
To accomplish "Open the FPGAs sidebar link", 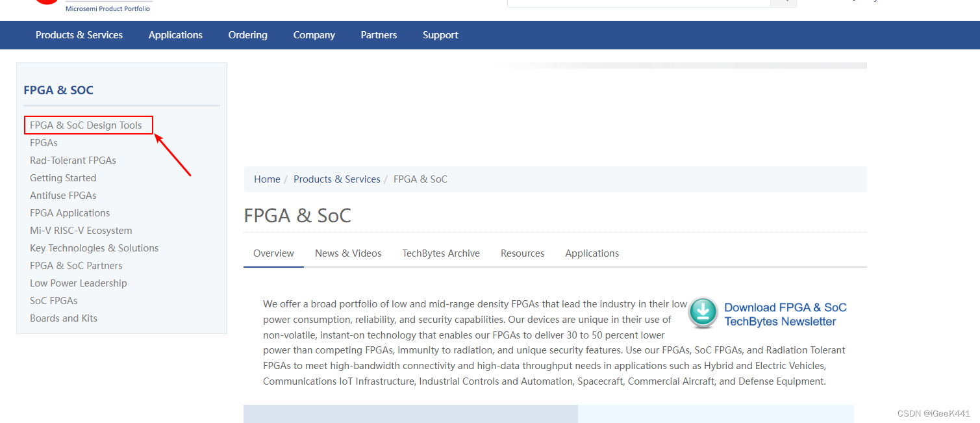I will [x=44, y=143].
